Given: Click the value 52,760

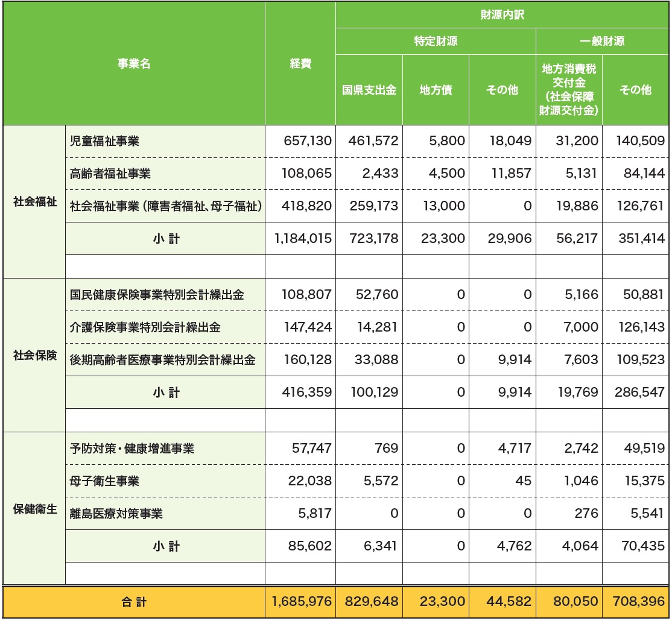Looking at the screenshot, I should 377,295.
